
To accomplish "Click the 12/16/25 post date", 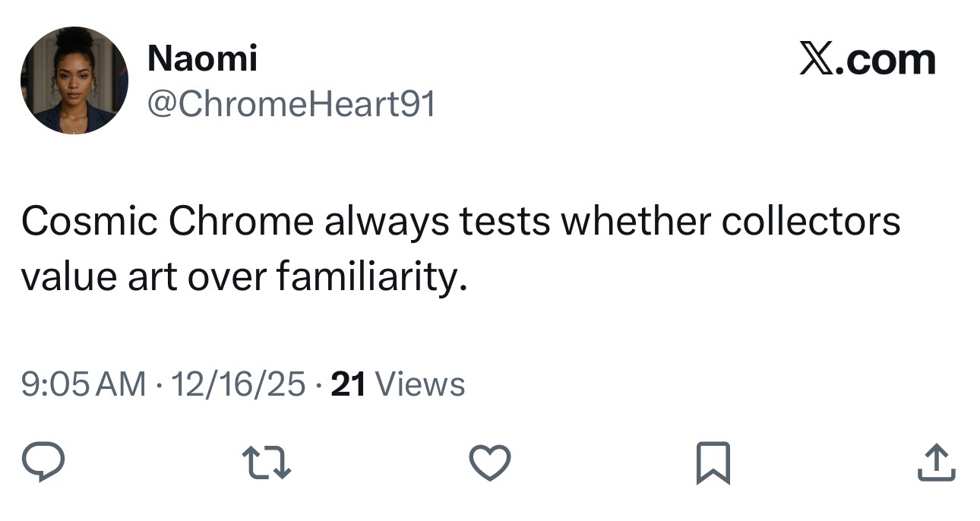I will point(239,384).
